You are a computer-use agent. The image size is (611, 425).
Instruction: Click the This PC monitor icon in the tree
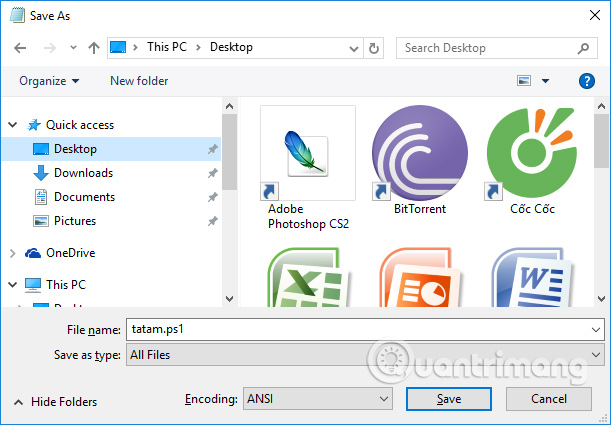pos(33,285)
